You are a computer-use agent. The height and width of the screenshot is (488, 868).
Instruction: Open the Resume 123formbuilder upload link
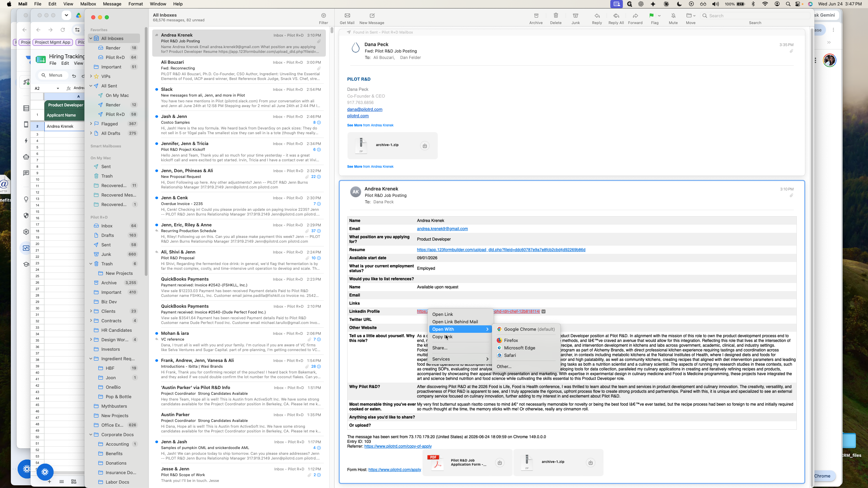[501, 250]
